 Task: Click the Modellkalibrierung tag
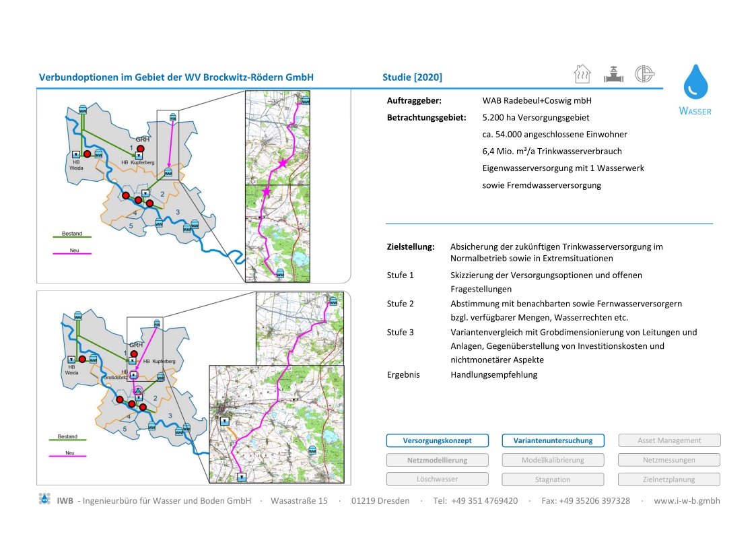pos(553,460)
